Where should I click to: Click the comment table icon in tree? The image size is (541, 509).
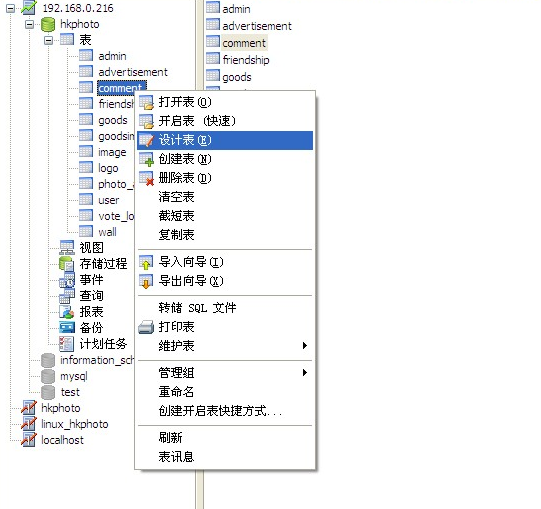tap(86, 87)
